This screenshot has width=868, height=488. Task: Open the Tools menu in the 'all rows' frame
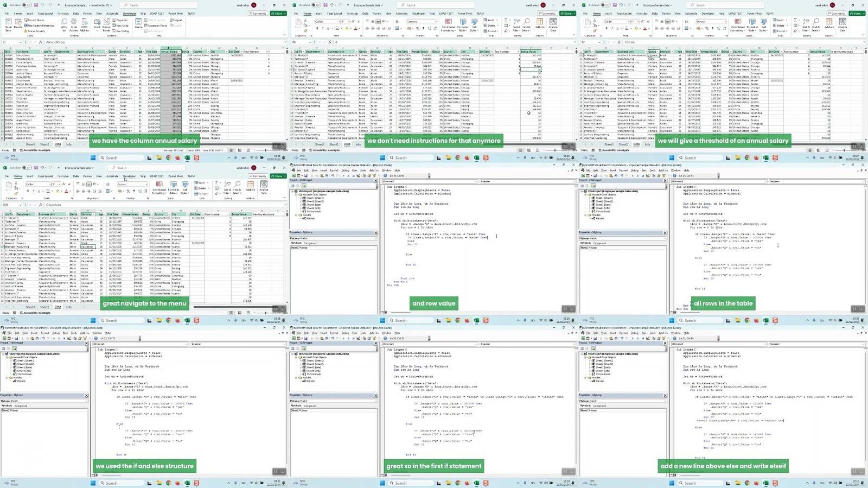click(653, 170)
